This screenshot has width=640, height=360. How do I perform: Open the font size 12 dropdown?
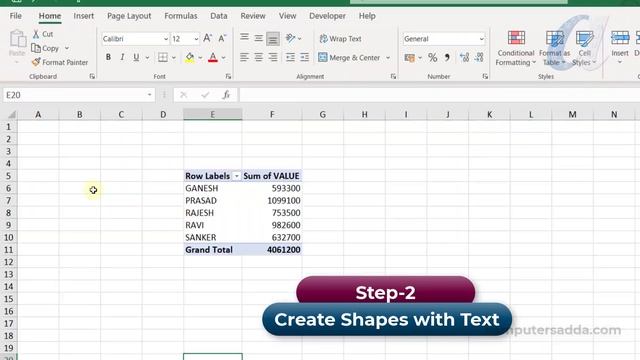click(196, 39)
